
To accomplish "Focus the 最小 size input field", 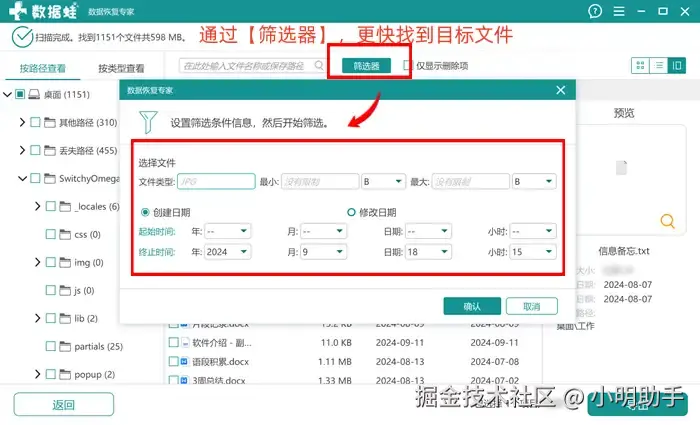I will 320,182.
